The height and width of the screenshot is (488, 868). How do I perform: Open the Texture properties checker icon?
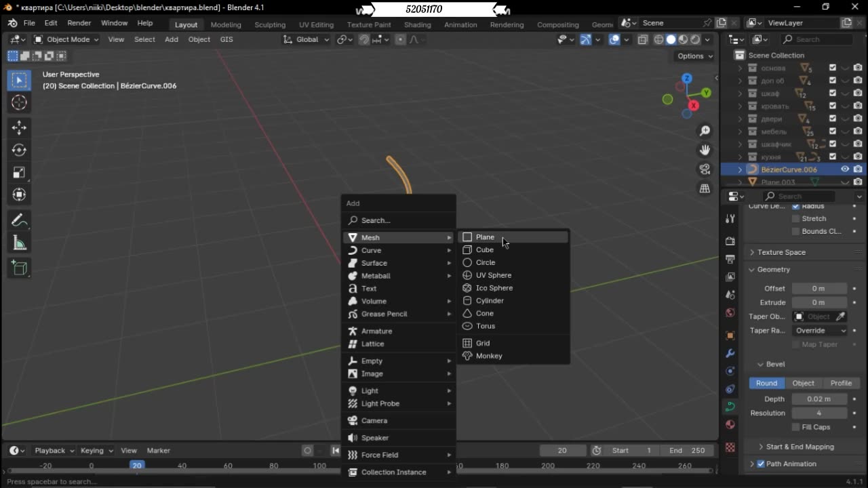(x=730, y=447)
